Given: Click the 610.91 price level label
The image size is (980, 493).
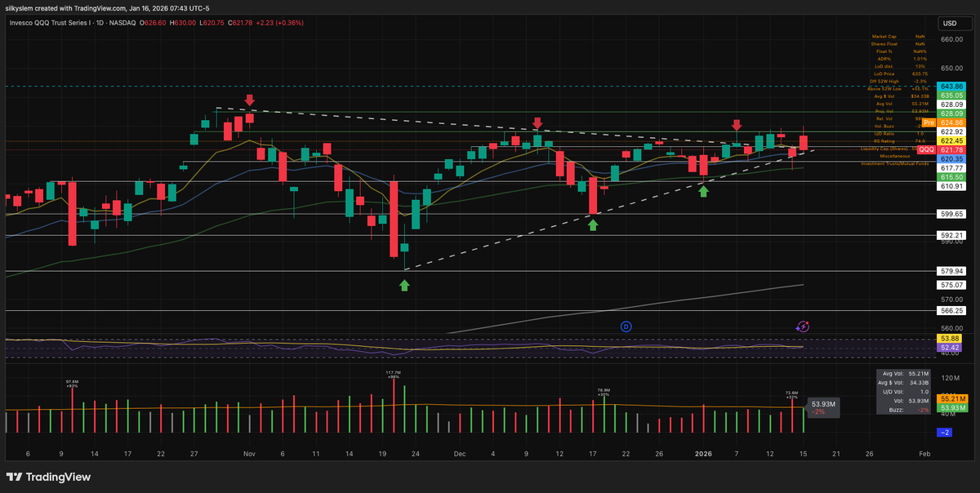Looking at the screenshot, I should [953, 186].
